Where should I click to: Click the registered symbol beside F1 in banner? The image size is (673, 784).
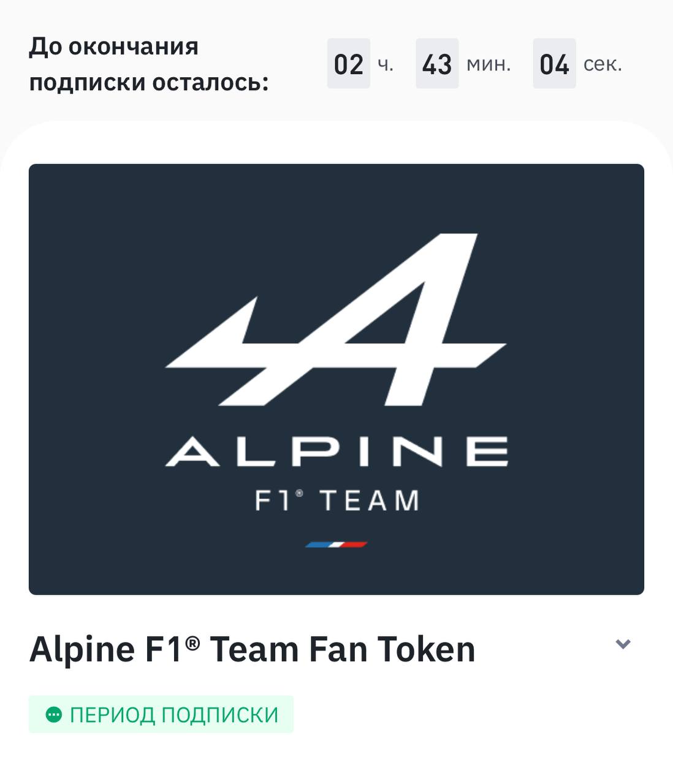point(299,493)
